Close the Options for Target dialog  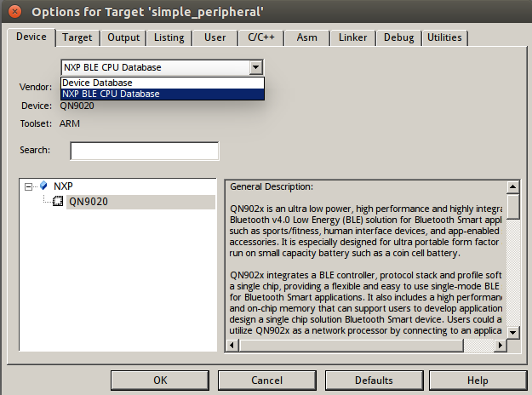tap(14, 12)
